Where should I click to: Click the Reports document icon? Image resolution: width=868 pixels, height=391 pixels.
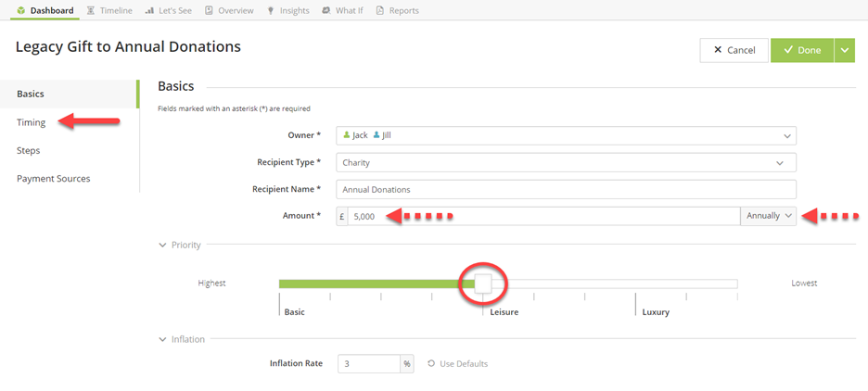pyautogui.click(x=380, y=10)
